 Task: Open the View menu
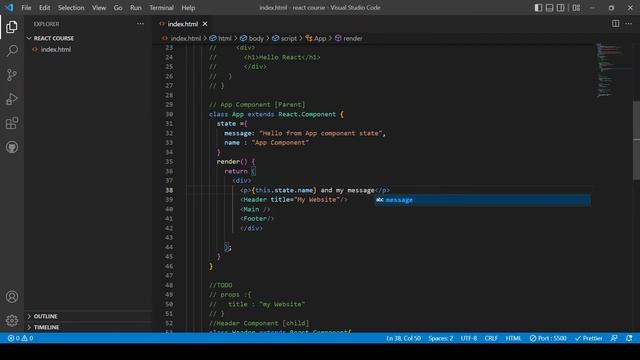[x=99, y=8]
